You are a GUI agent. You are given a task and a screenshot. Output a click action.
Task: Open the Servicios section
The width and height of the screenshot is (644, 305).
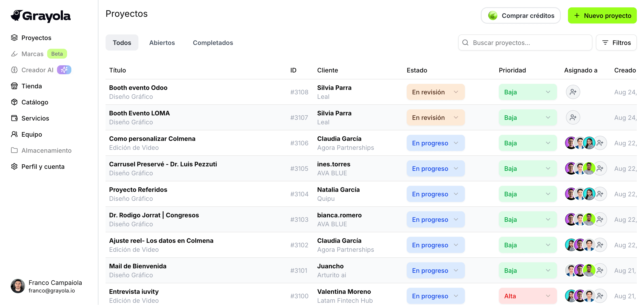tap(35, 118)
